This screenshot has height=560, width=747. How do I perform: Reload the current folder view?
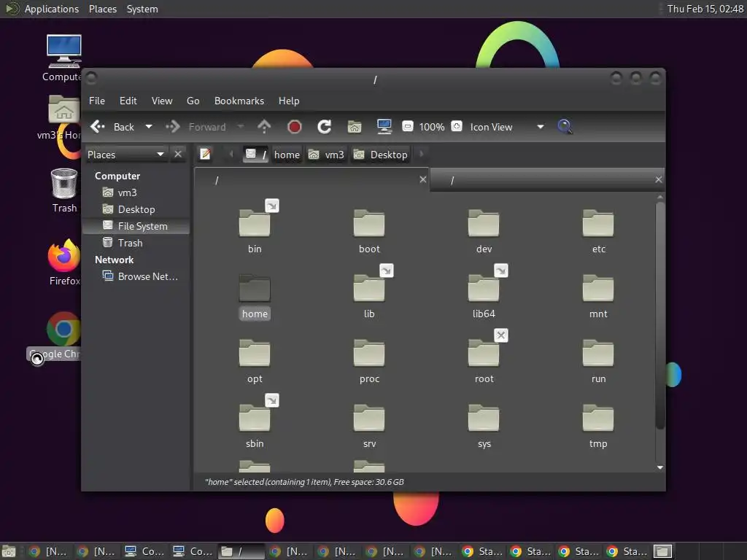325,127
